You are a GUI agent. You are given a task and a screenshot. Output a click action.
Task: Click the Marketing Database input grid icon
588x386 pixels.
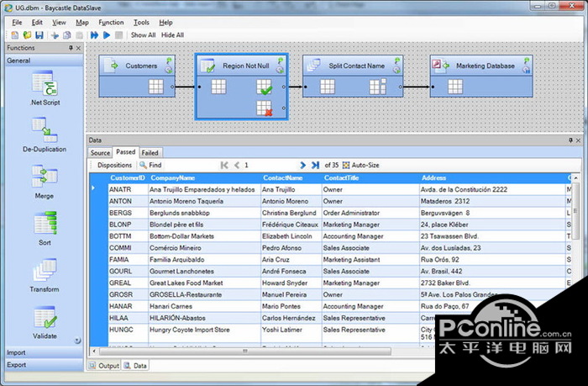pyautogui.click(x=455, y=87)
